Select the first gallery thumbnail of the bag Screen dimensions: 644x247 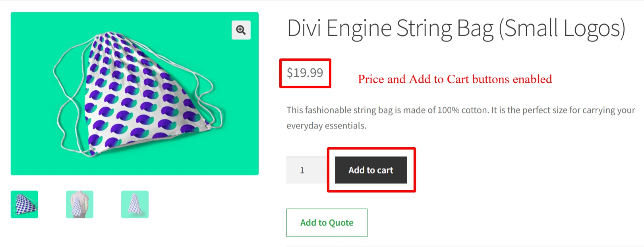click(24, 204)
